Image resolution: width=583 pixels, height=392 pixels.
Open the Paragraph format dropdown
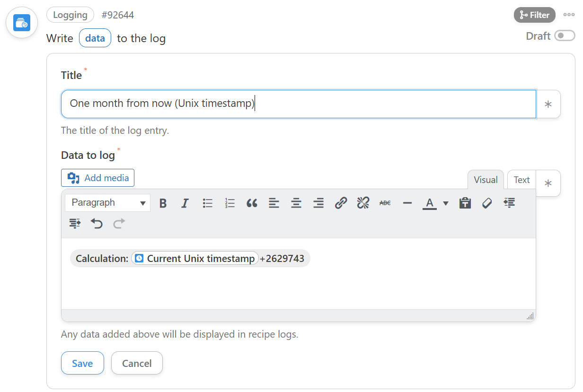108,203
